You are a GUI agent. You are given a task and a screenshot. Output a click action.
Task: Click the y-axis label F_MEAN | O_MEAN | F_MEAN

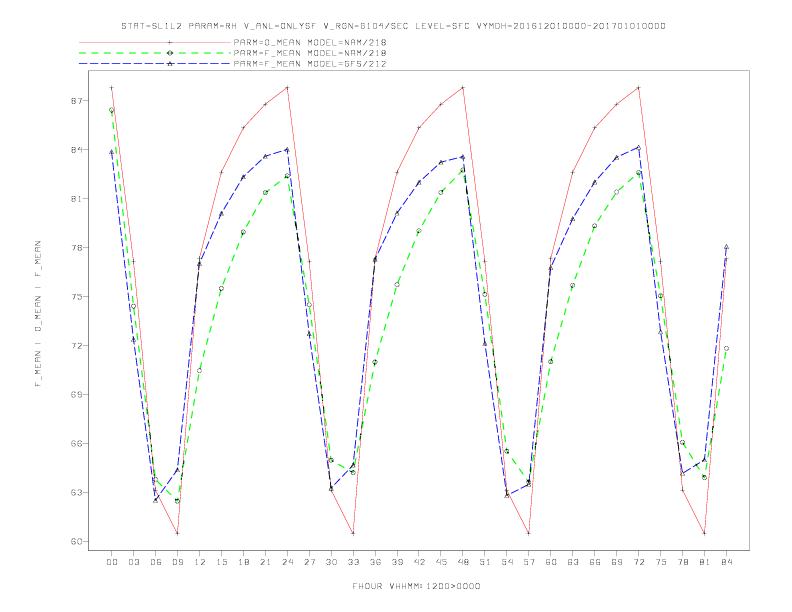[37, 314]
